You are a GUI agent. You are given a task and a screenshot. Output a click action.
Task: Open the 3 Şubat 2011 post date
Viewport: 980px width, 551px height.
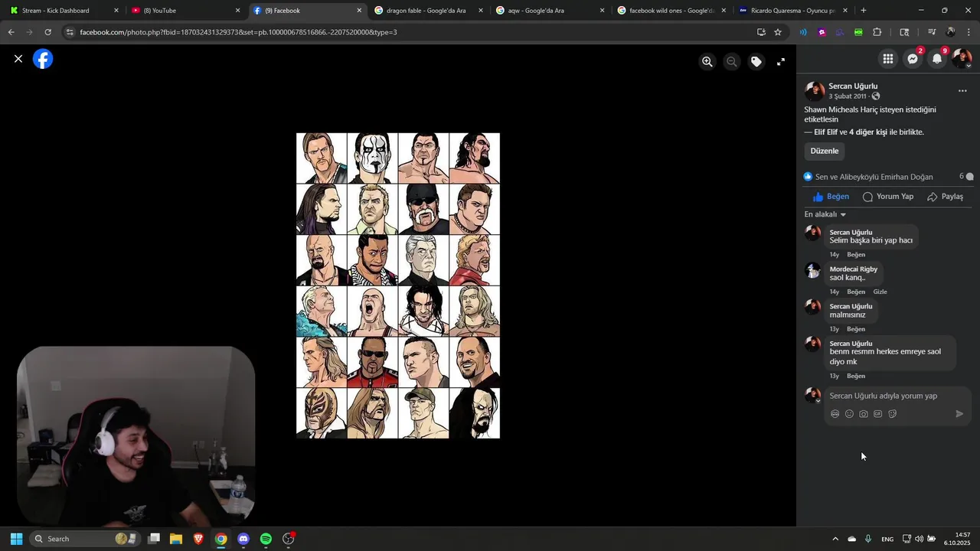coord(848,96)
